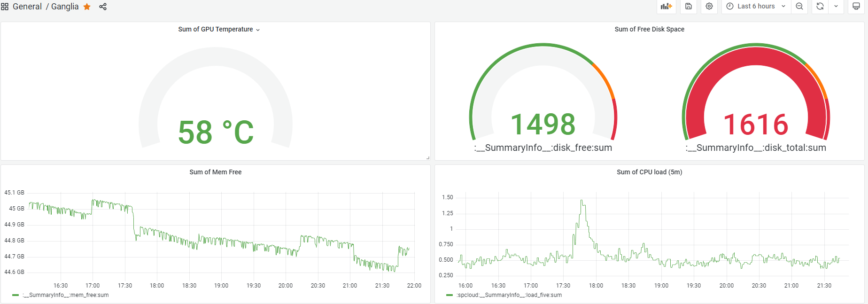This screenshot has height=304, width=868.
Task: Click mem_free legend green color swatch
Action: point(15,295)
